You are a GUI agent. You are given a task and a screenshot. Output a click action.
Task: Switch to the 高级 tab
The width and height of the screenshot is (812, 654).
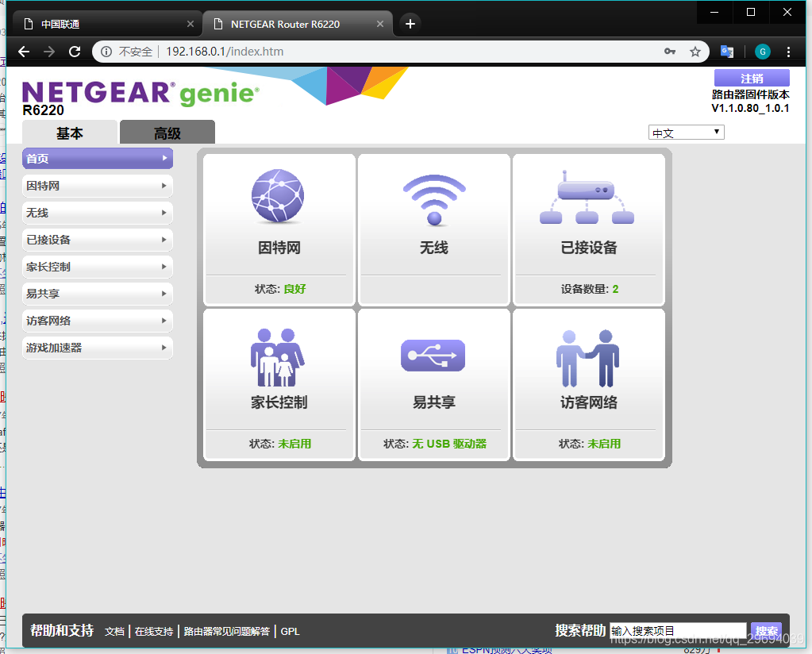[167, 133]
